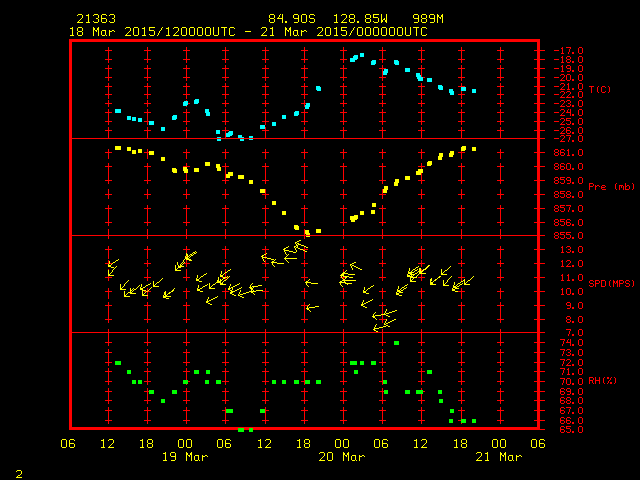
Task: Click the 21 Mar date label
Action: coord(499,457)
